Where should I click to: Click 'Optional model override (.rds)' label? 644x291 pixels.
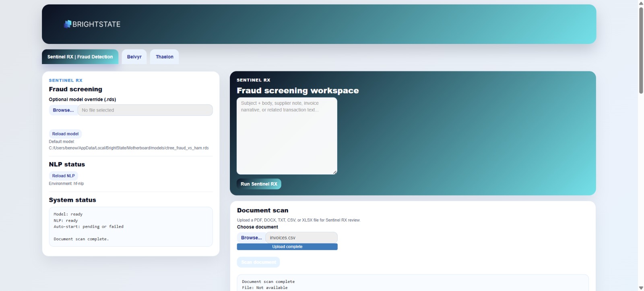click(x=83, y=100)
